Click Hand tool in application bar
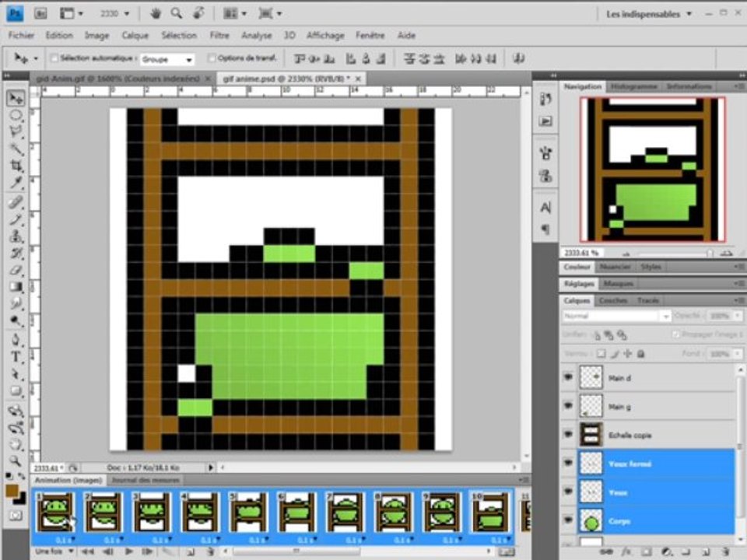Viewport: 747px width, 560px height. [x=156, y=14]
